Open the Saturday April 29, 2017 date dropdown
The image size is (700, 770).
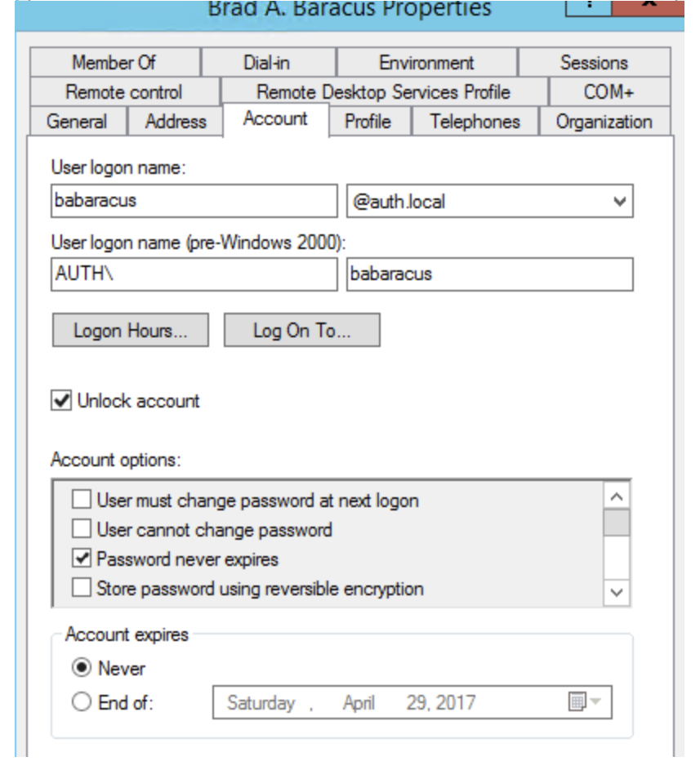click(x=412, y=702)
